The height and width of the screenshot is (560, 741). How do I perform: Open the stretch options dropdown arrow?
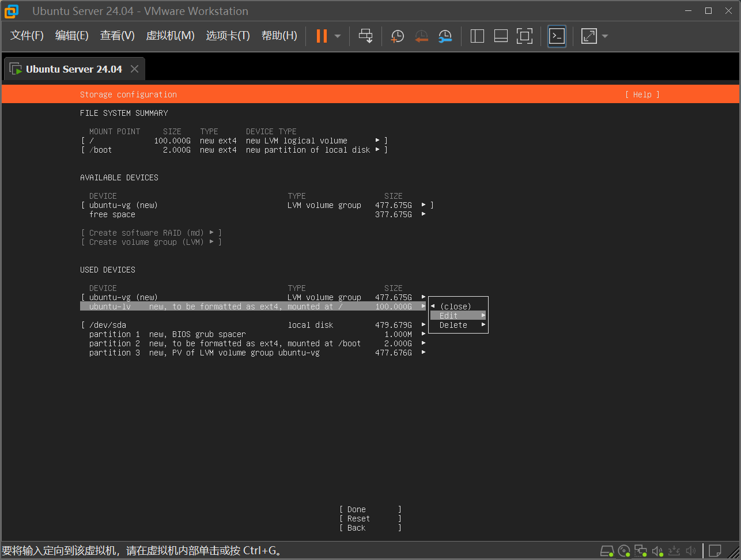tap(604, 36)
